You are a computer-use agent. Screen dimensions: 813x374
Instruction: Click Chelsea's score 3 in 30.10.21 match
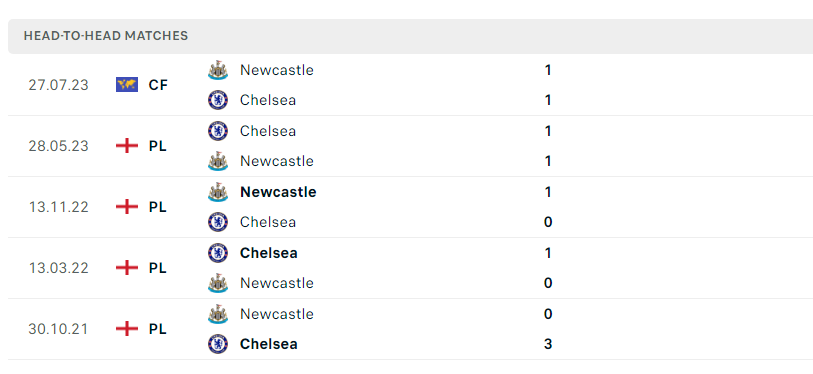pos(548,344)
